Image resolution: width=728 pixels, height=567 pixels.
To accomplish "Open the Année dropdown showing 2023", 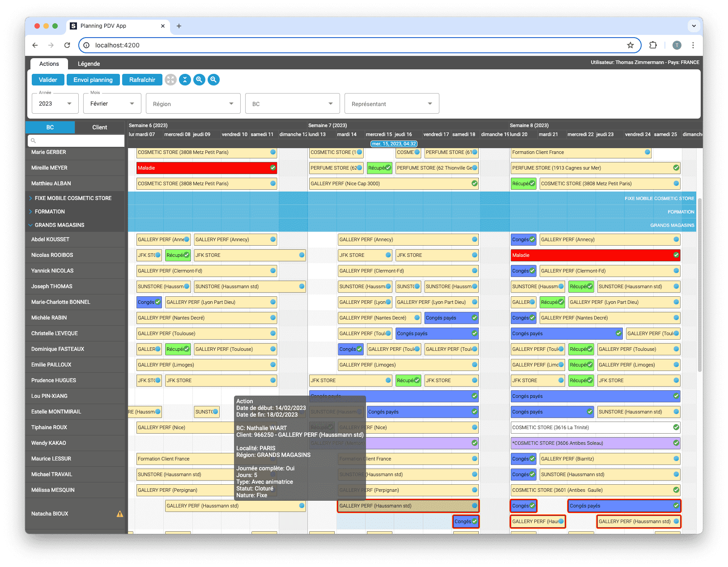I will (55, 103).
